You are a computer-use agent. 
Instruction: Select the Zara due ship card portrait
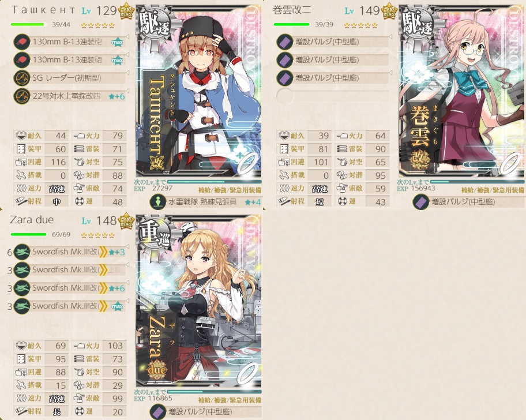click(198, 301)
